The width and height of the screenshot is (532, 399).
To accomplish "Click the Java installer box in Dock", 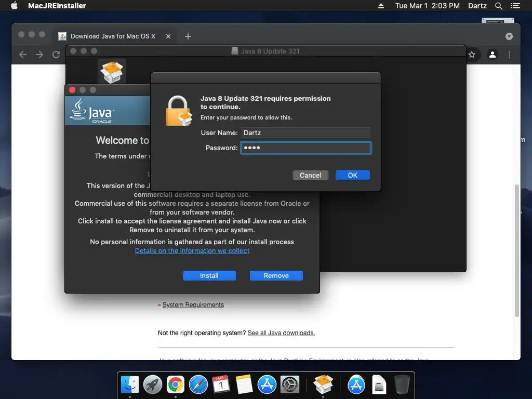I will (x=323, y=384).
